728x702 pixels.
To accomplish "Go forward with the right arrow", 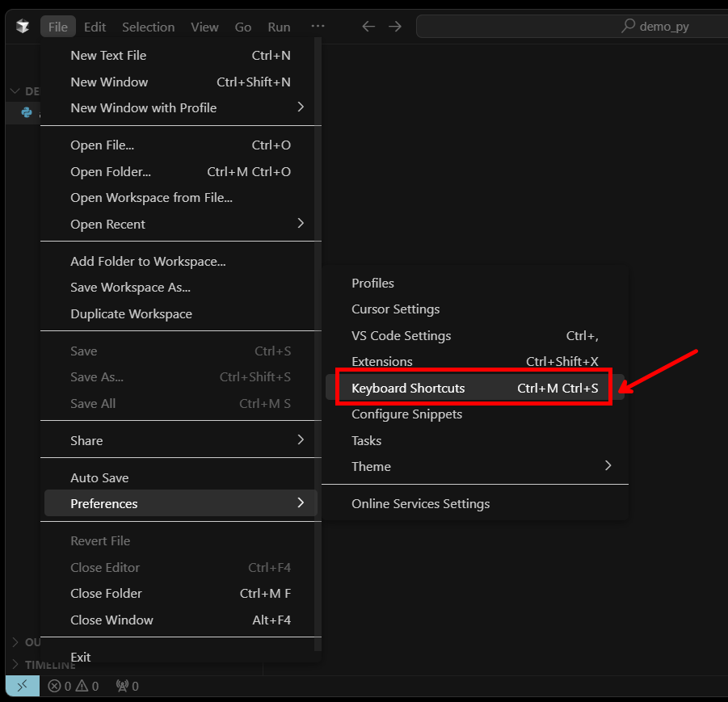I will [395, 27].
